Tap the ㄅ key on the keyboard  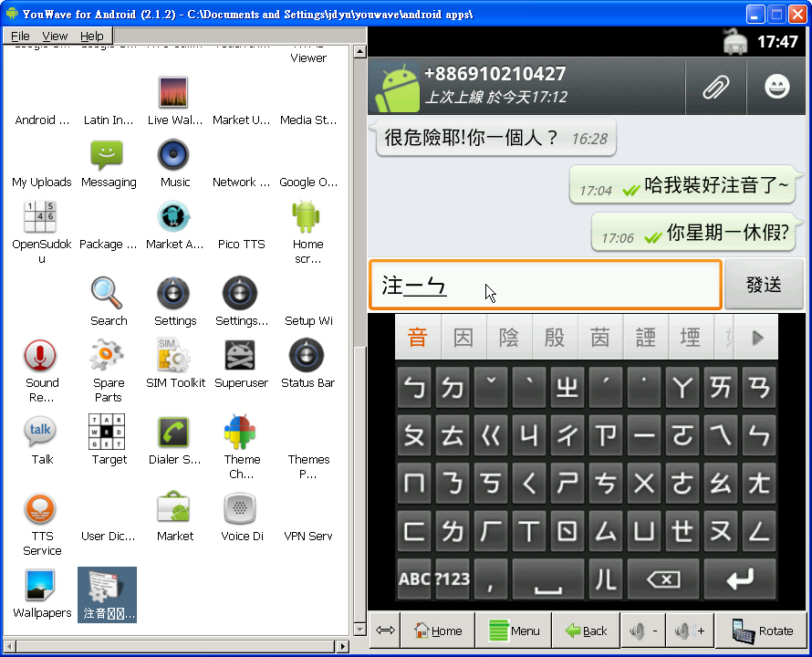(x=414, y=388)
